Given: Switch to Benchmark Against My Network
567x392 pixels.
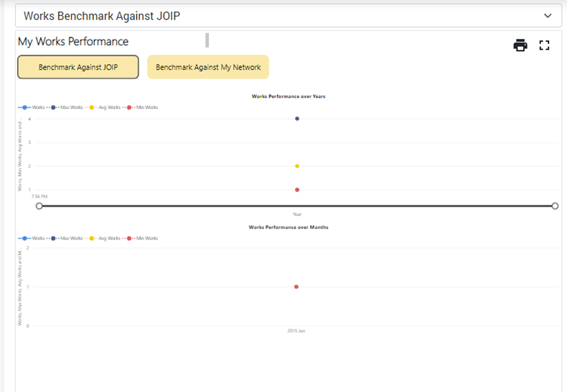Looking at the screenshot, I should (x=208, y=67).
